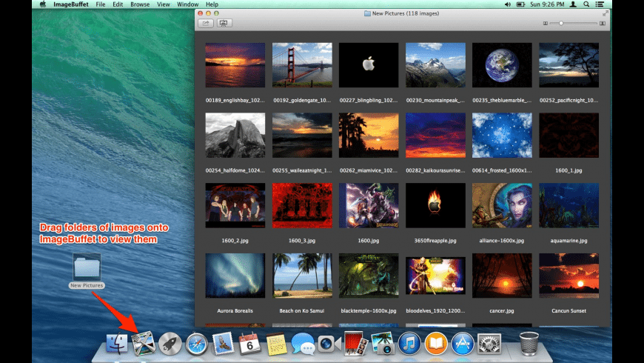Click the large thumbnail size icon

click(x=602, y=24)
